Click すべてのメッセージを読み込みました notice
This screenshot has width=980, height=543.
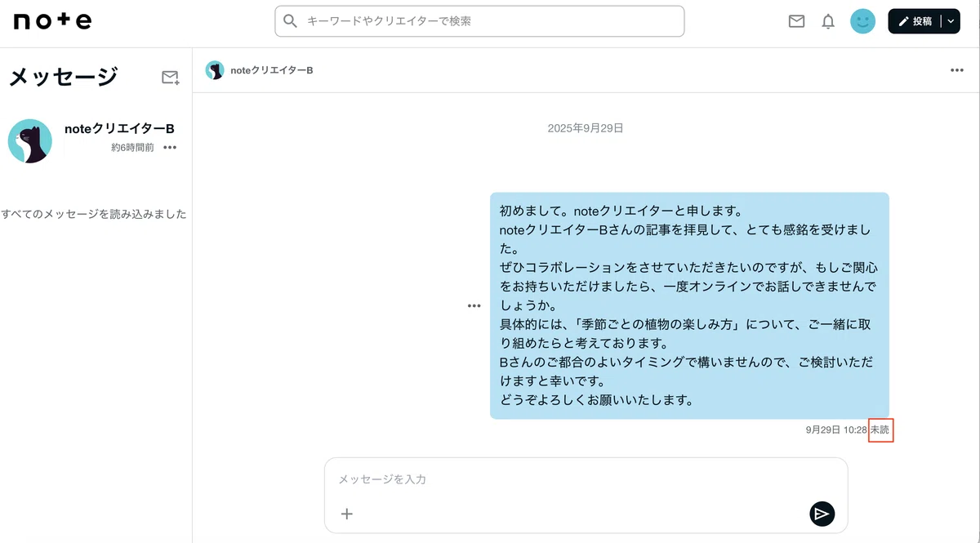(x=94, y=214)
